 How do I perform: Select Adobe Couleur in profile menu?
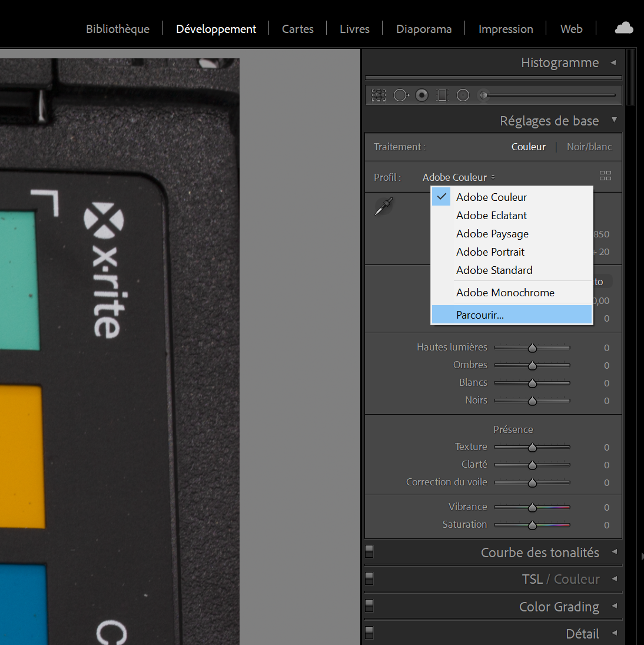pos(512,197)
